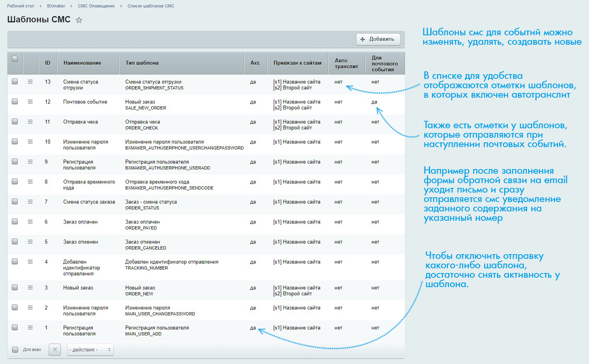Open row menu for template ID 13
Screen dimensions: 589x364
tap(30, 82)
